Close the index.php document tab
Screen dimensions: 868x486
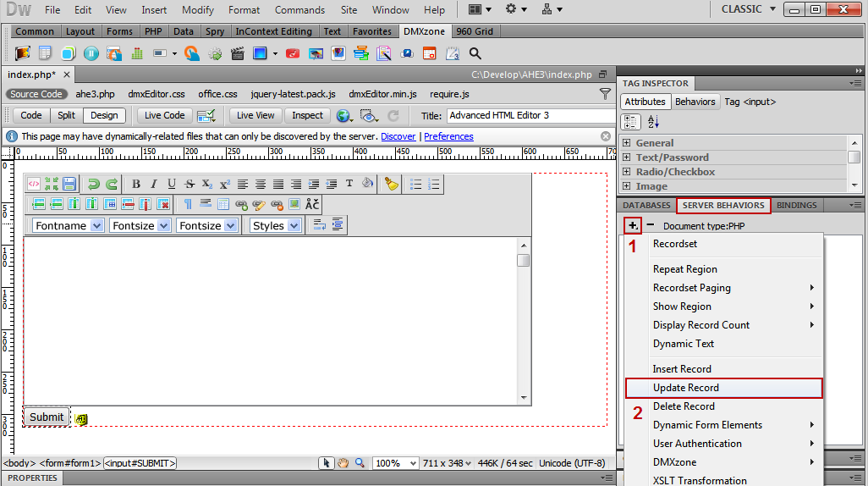pyautogui.click(x=67, y=75)
